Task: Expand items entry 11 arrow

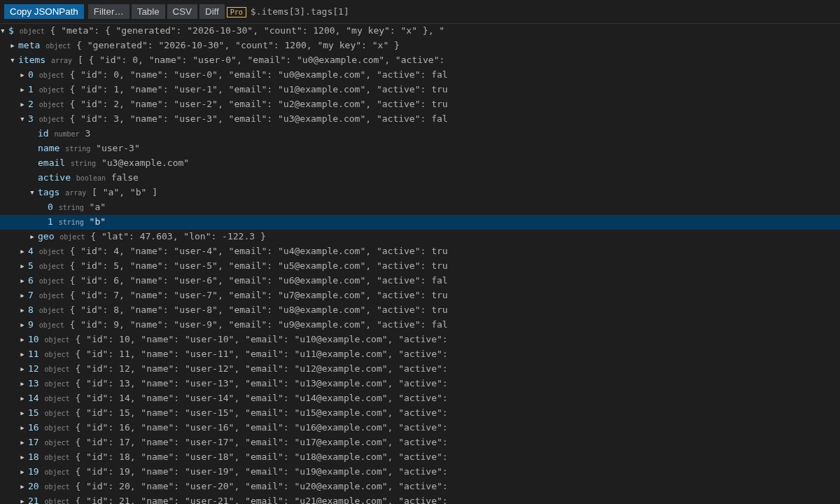Action: (22, 354)
